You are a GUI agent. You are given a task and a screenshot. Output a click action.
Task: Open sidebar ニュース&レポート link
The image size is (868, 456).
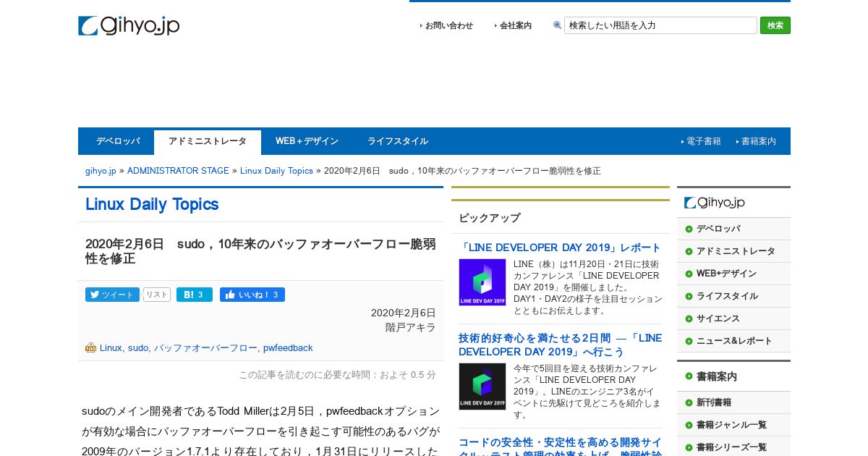point(734,341)
